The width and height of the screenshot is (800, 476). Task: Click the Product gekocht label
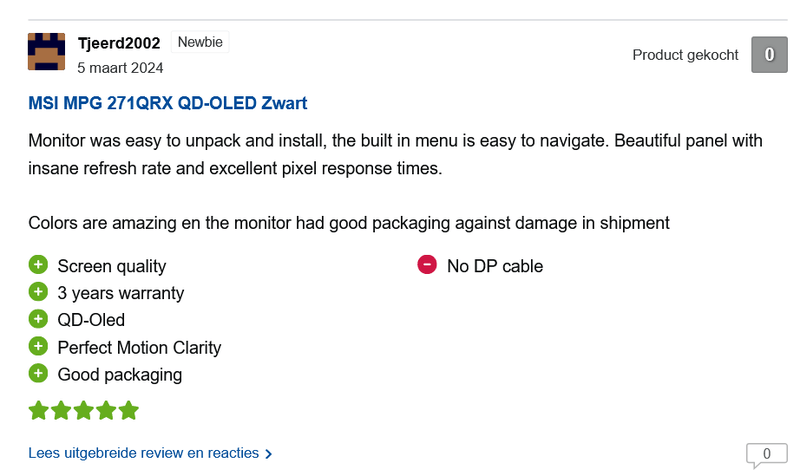pos(685,55)
